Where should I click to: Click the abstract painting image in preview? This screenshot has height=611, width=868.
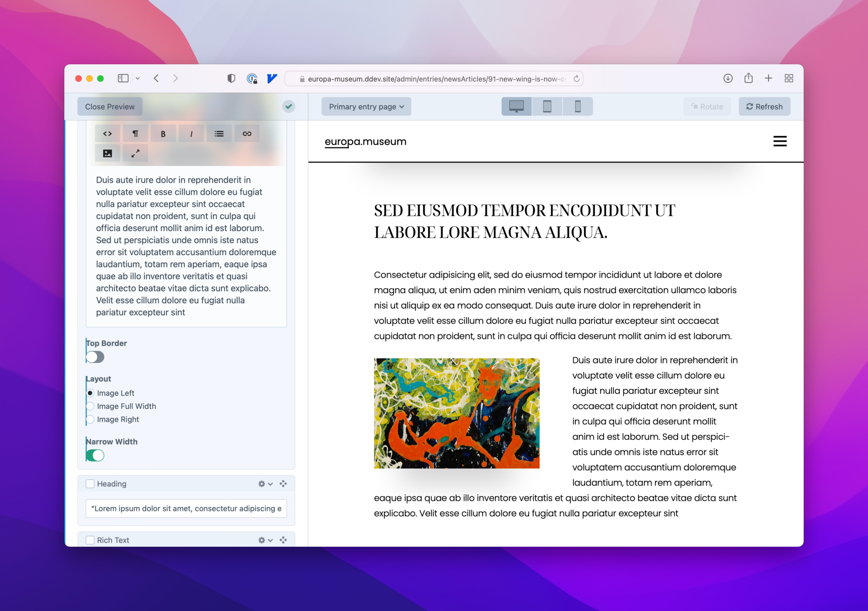coord(456,413)
